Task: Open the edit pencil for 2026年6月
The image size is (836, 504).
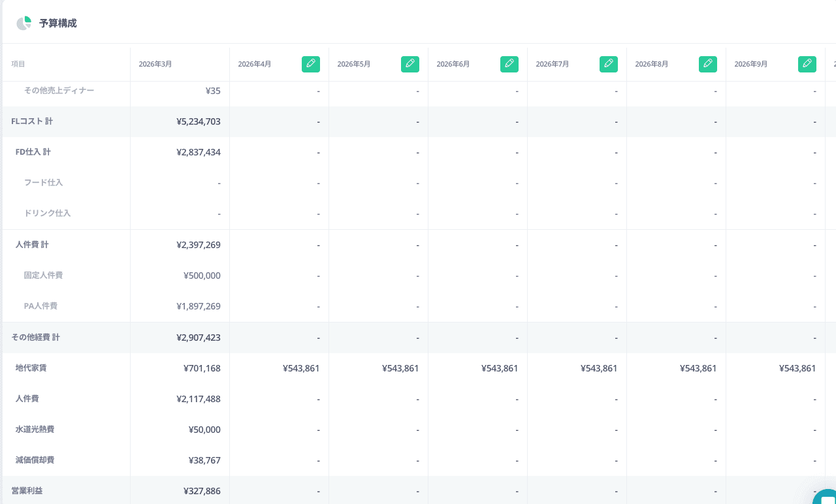Action: click(509, 64)
